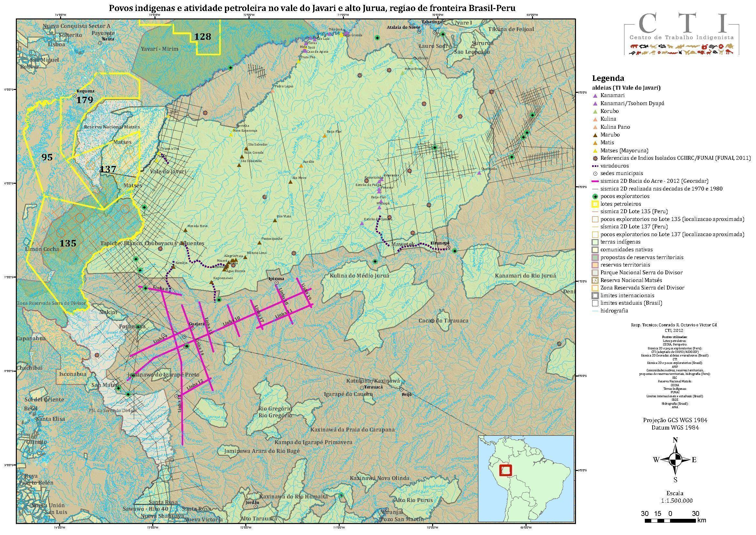Click the 'Tabatinga' town label
Image resolution: width=756 pixels, height=535 pixels.
tap(431, 22)
